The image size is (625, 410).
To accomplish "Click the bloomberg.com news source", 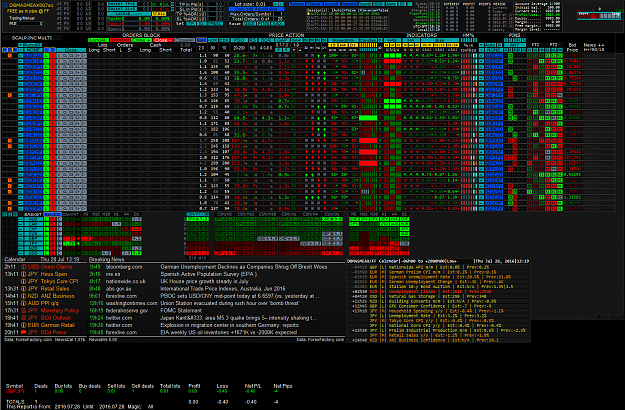I will click(123, 267).
